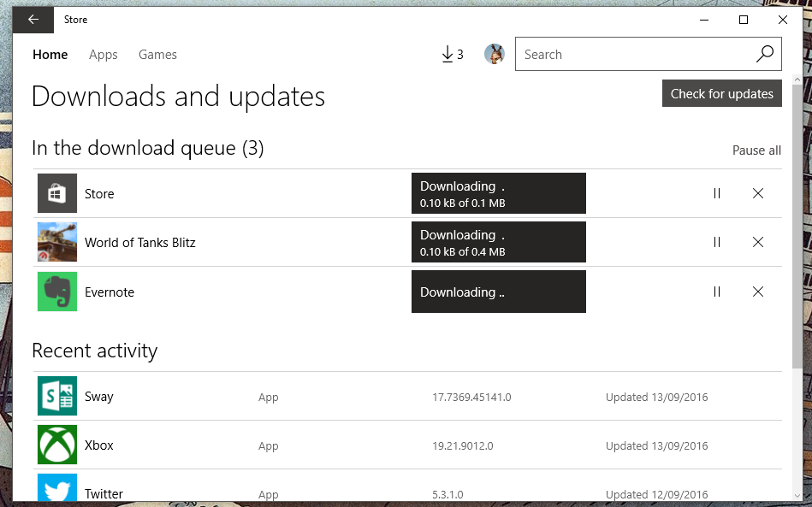This screenshot has height=507, width=812.
Task: Pause the Store download
Action: click(717, 193)
